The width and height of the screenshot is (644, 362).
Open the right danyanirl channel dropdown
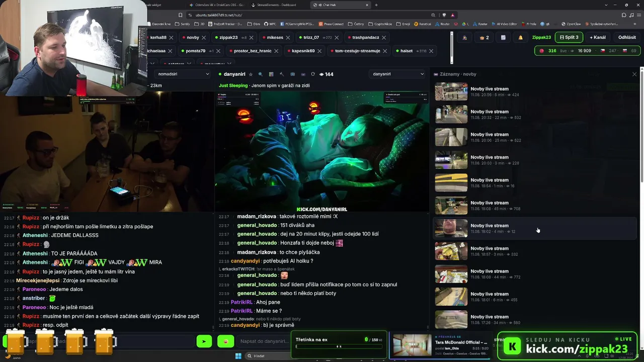pyautogui.click(x=397, y=74)
